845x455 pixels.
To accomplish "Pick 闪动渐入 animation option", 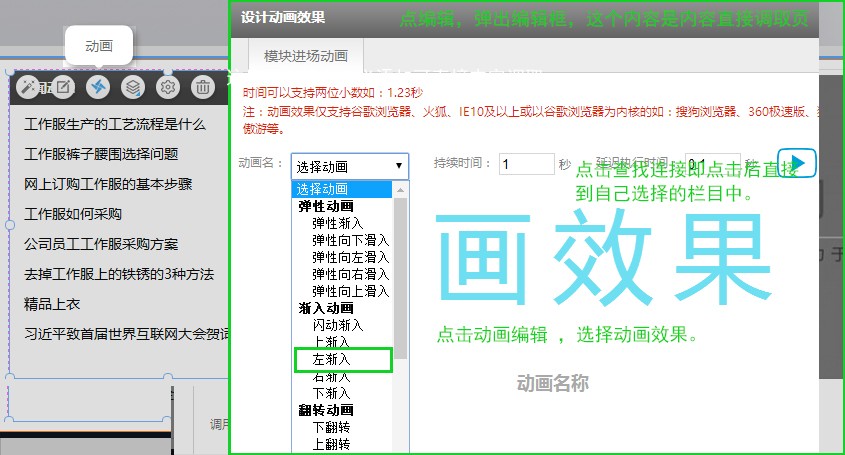I will point(338,325).
